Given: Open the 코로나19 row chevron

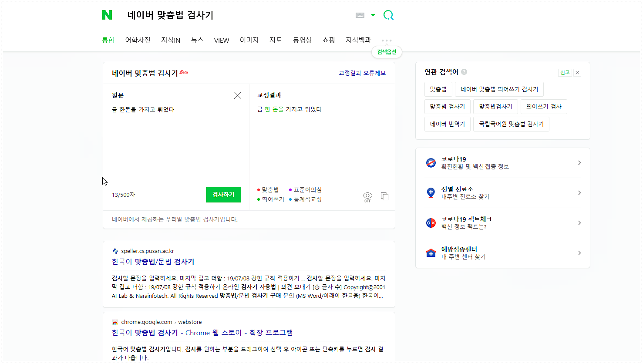Looking at the screenshot, I should [x=579, y=163].
